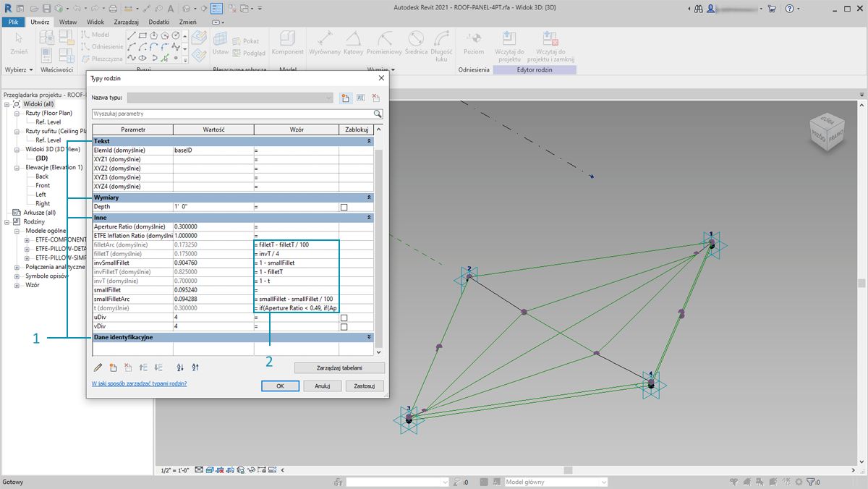The image size is (868, 489).
Task: Click the Open folder icon in quick access toolbar
Action: (33, 9)
